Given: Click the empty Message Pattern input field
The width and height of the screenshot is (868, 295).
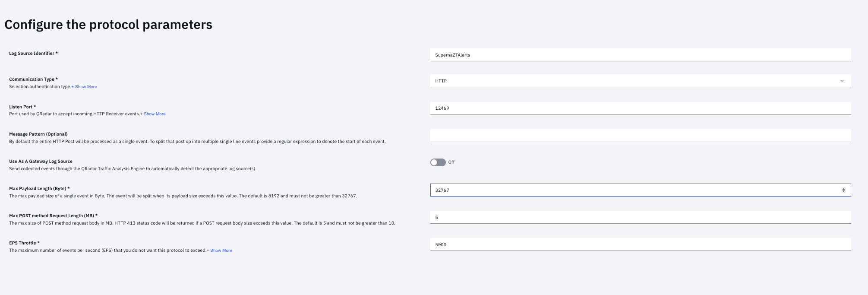Looking at the screenshot, I should coord(640,135).
